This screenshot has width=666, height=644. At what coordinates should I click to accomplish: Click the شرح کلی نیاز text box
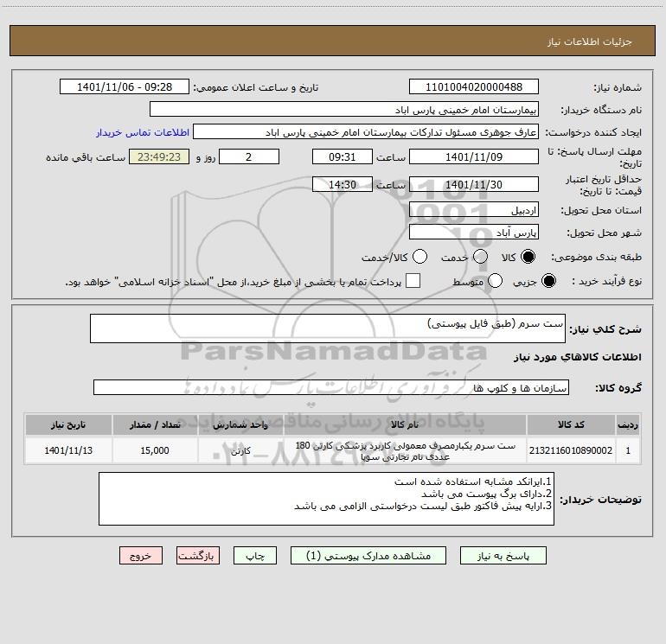click(328, 328)
